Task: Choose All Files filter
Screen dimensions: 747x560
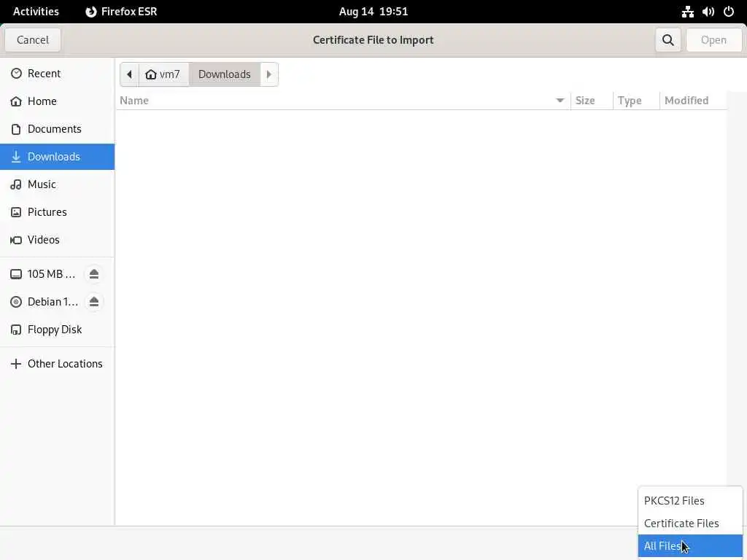Action: tap(690, 545)
